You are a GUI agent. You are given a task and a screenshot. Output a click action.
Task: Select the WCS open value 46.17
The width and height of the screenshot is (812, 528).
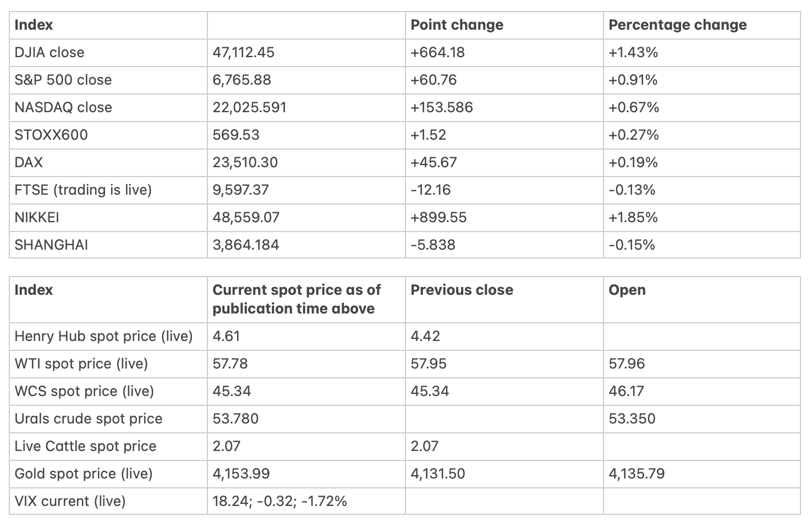point(626,391)
